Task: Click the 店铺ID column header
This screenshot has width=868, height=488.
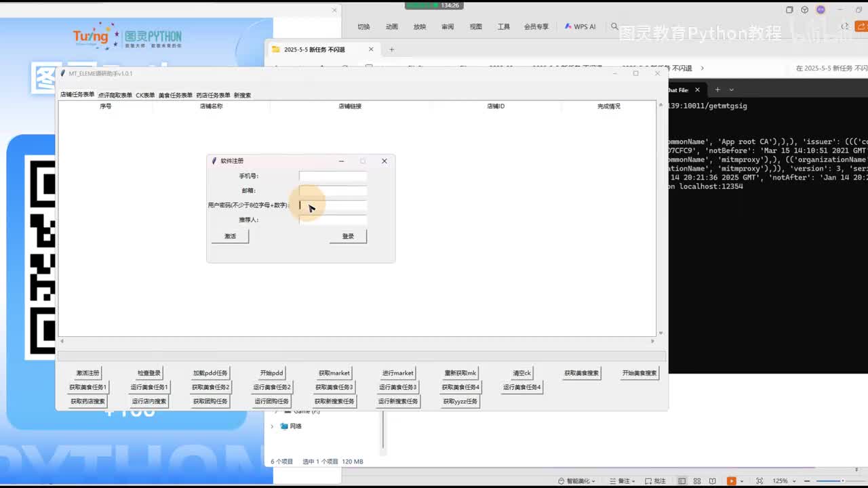Action: (496, 106)
